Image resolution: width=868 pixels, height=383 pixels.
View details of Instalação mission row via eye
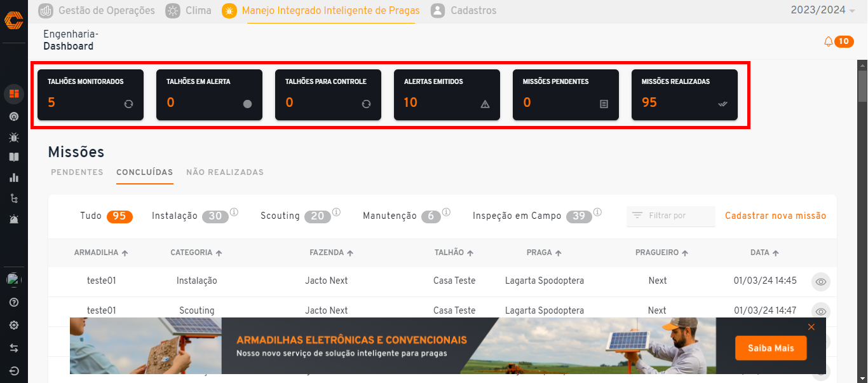pyautogui.click(x=821, y=281)
